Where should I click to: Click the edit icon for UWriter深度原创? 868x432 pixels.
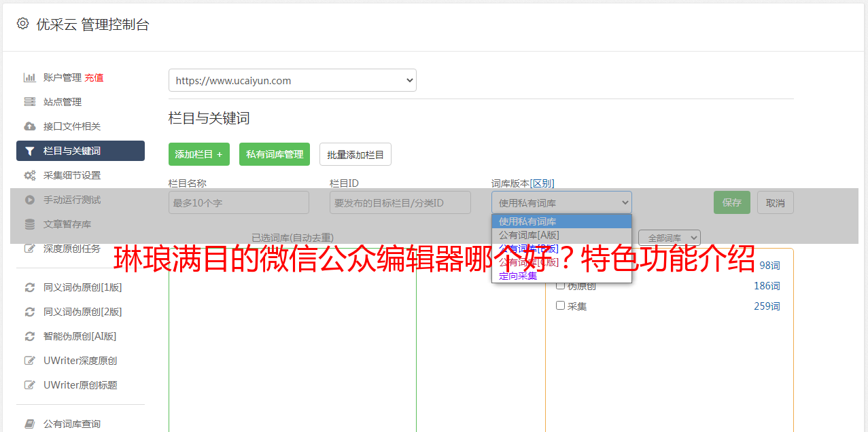pos(29,361)
